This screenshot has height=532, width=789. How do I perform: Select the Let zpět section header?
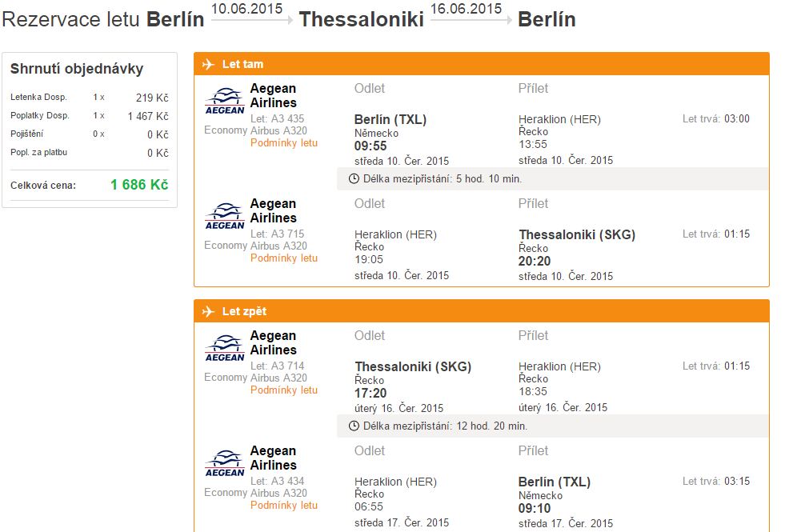(x=482, y=312)
